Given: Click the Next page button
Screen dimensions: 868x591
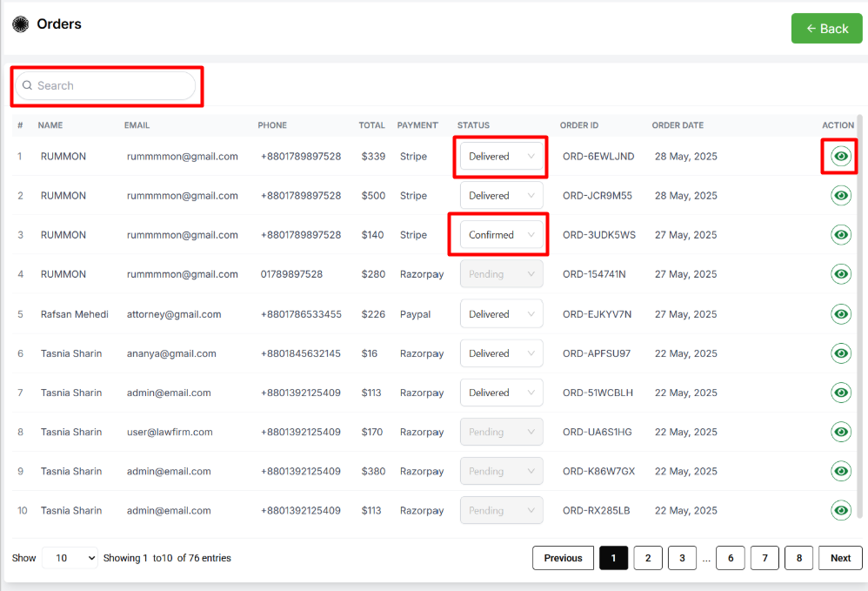Looking at the screenshot, I should (840, 558).
